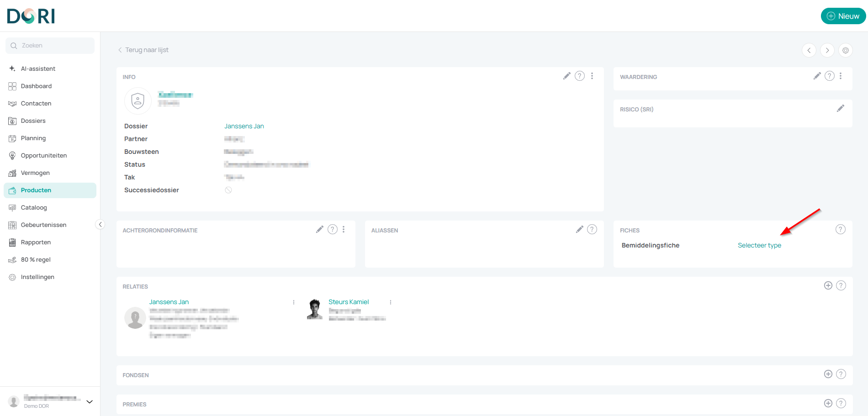868x416 pixels.
Task: Go to next product with right arrow
Action: 827,50
